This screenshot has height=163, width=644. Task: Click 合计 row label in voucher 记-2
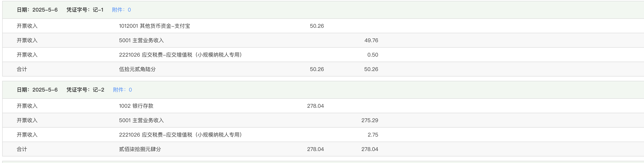(22, 149)
